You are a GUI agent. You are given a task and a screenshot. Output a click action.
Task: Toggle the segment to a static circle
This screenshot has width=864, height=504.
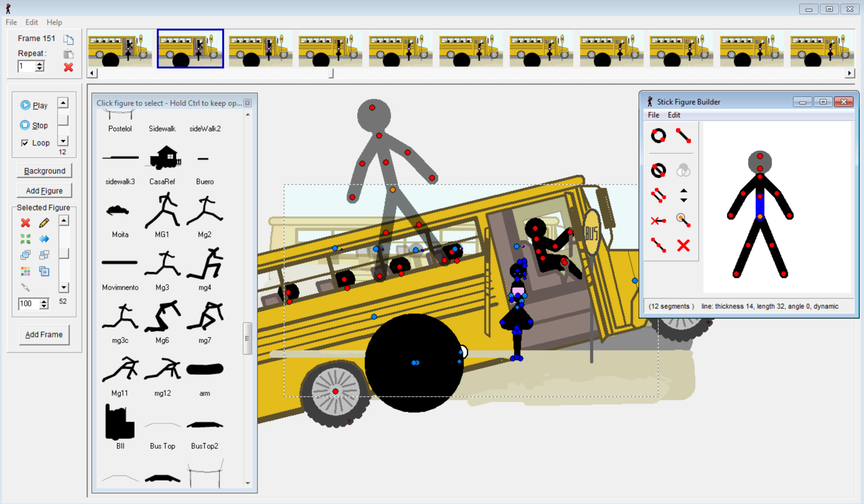pos(659,170)
